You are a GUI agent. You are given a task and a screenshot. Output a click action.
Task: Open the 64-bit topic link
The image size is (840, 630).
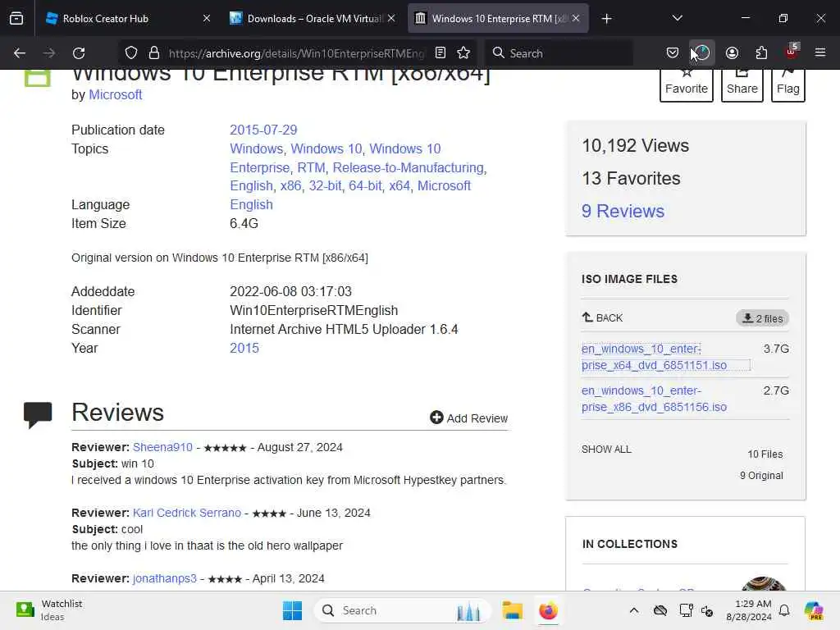tap(365, 186)
